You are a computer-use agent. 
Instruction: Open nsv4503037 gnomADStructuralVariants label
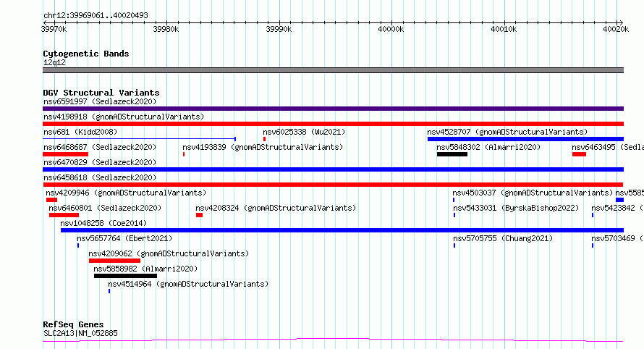coord(533,193)
